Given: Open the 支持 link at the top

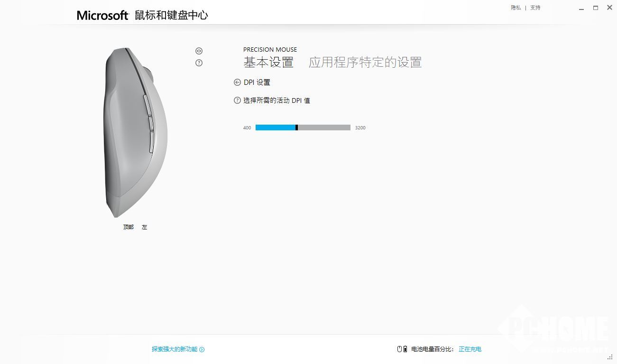Looking at the screenshot, I should [535, 8].
